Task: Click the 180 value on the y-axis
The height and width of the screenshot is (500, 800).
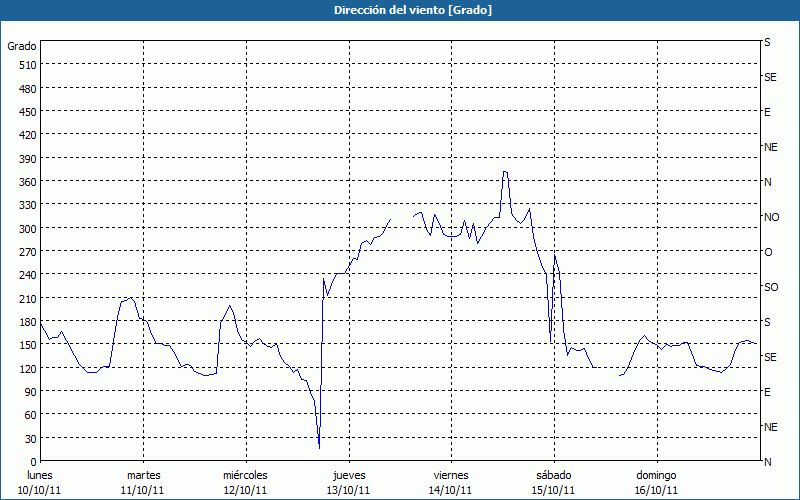Action: coord(27,322)
